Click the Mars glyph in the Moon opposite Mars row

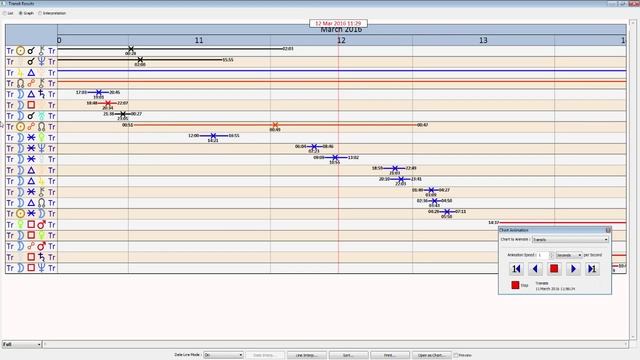click(x=41, y=246)
